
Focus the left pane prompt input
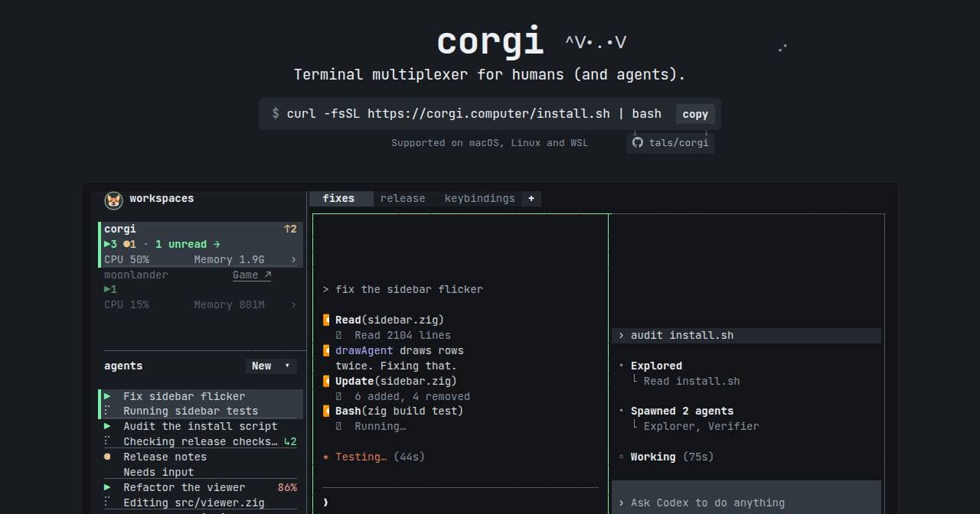[460, 502]
